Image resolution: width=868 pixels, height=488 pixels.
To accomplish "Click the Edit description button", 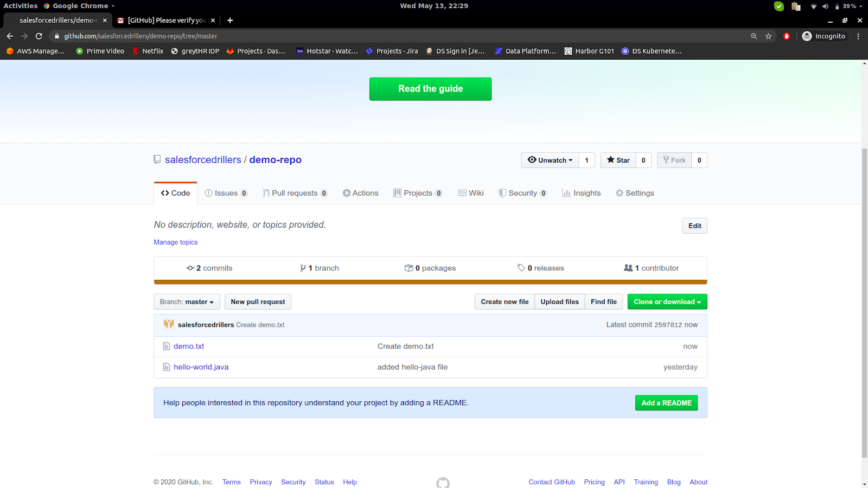I will coord(694,226).
